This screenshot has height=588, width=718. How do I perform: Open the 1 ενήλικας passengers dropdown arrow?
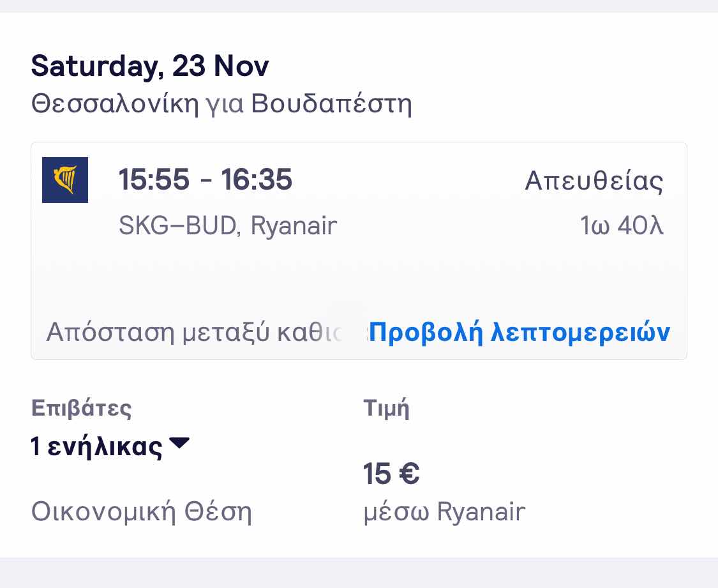tap(181, 442)
